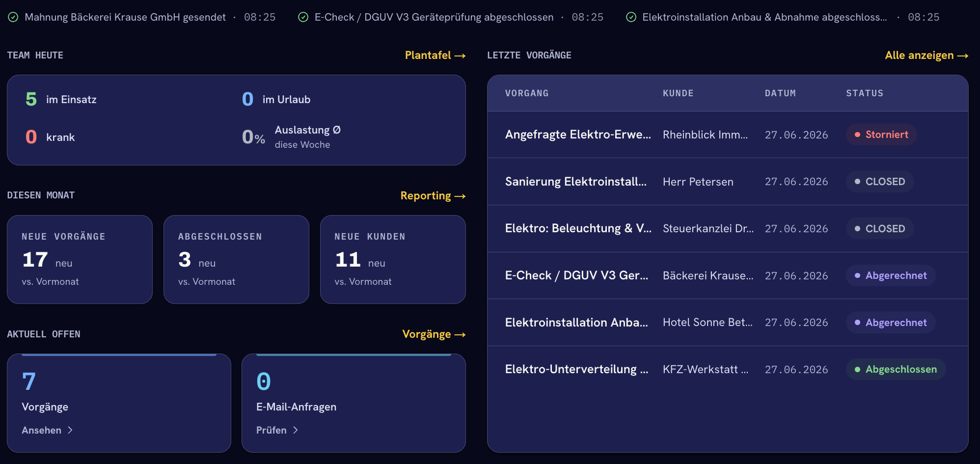Sort by the Vorgang column header
This screenshot has width=980, height=464.
point(527,93)
